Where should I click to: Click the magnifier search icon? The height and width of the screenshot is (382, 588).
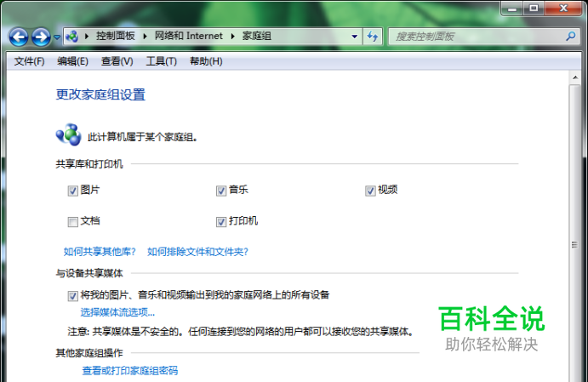(571, 37)
